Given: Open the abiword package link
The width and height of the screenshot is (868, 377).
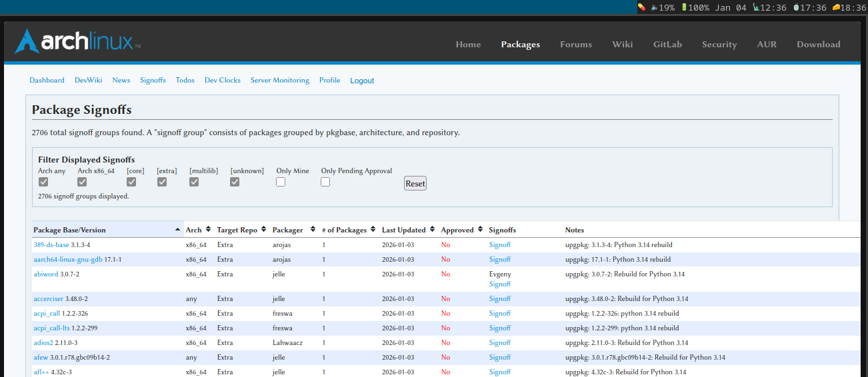Looking at the screenshot, I should coord(46,274).
